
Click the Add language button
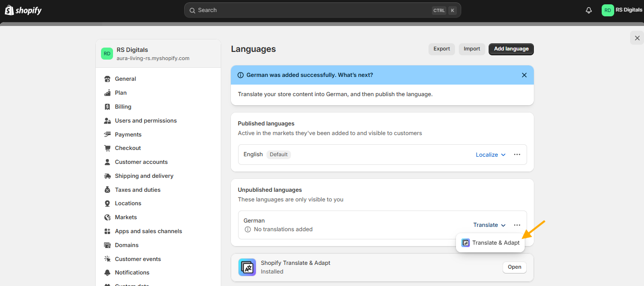(x=511, y=49)
